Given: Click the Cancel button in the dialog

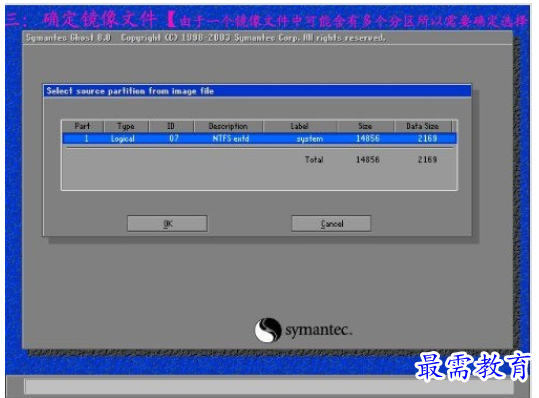Looking at the screenshot, I should pos(331,223).
